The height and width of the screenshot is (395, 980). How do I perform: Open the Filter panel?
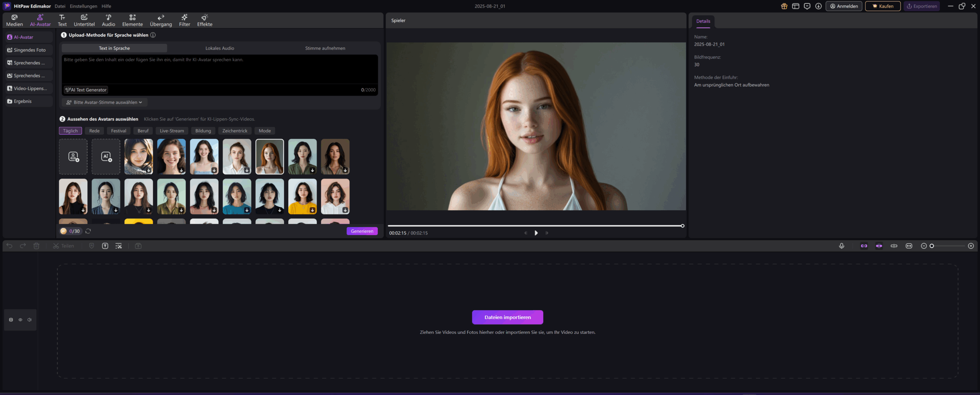185,20
